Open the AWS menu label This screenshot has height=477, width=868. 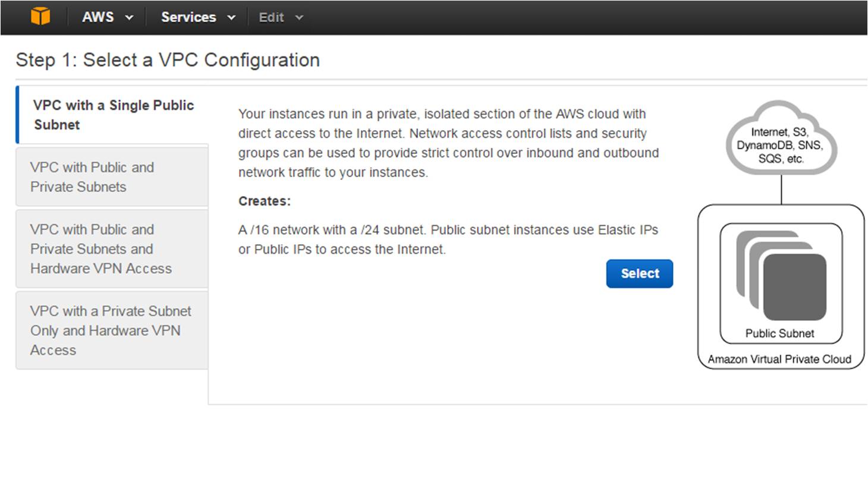pyautogui.click(x=98, y=17)
